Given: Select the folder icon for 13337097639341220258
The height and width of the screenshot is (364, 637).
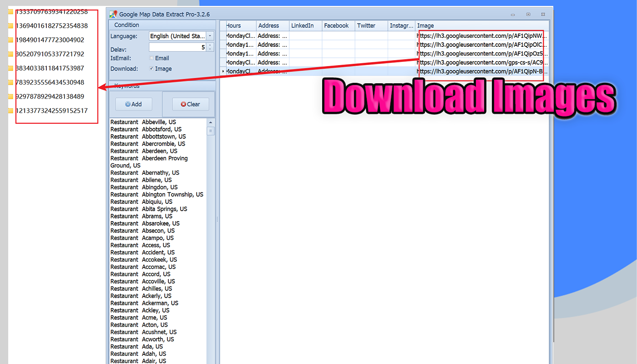Looking at the screenshot, I should (x=11, y=12).
